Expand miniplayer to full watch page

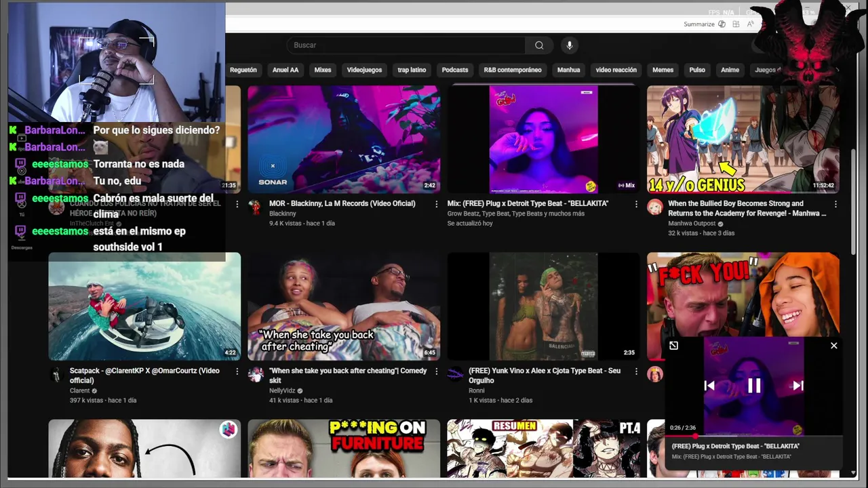(673, 346)
